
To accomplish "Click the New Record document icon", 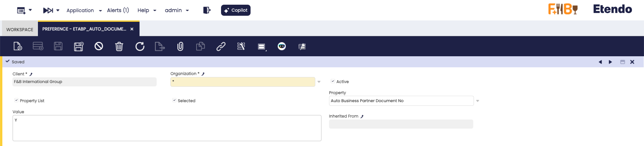I will pyautogui.click(x=17, y=46).
